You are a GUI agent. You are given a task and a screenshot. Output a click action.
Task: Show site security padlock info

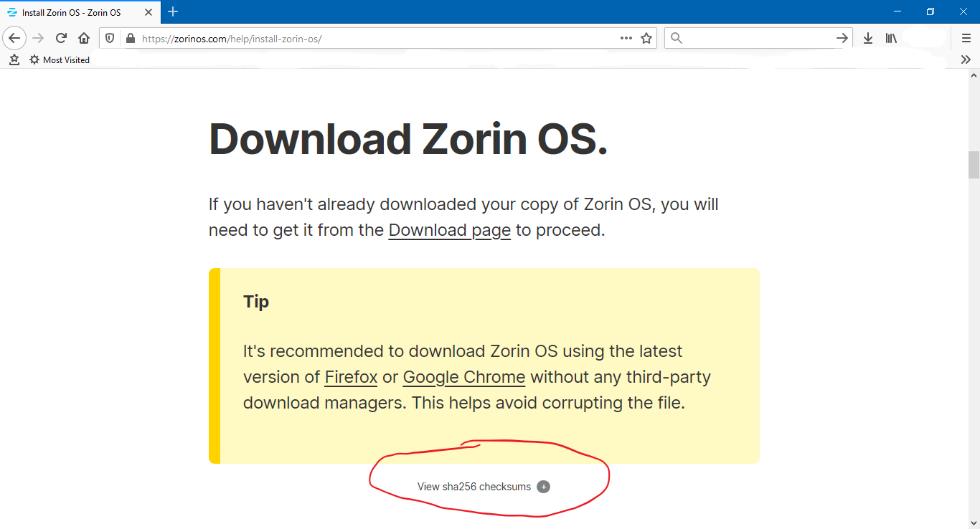(130, 38)
